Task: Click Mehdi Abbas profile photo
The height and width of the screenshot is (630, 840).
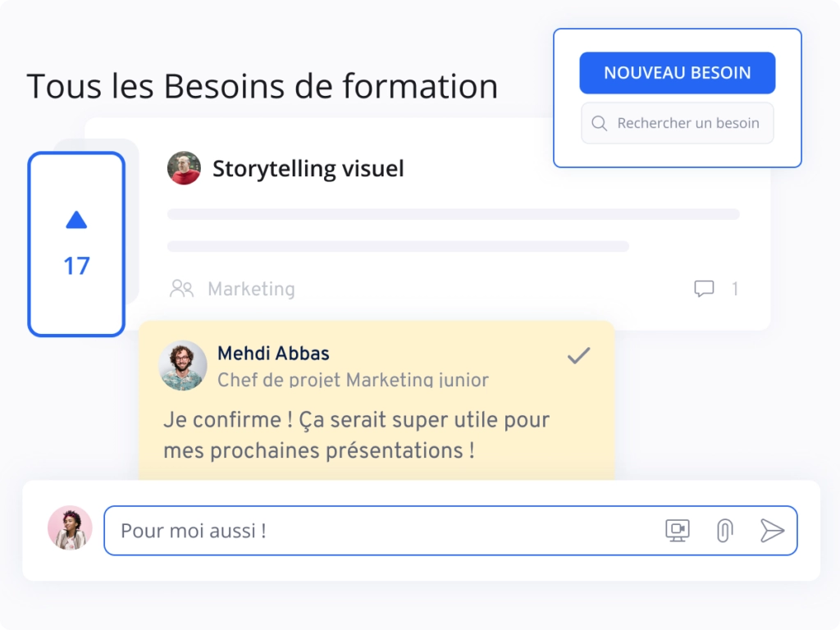Action: [x=183, y=365]
